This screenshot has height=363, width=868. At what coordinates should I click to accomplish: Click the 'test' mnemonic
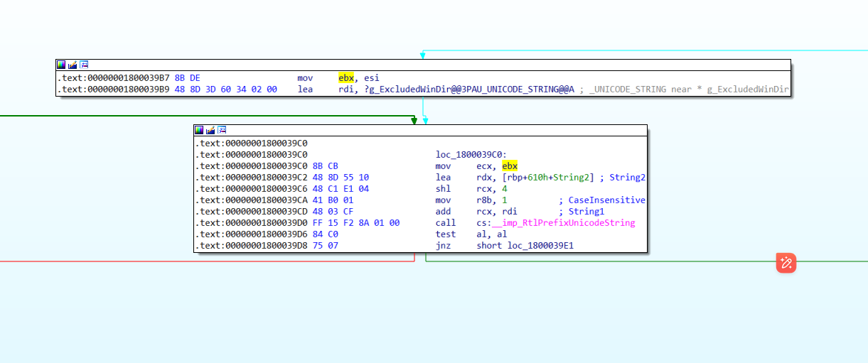(x=446, y=234)
